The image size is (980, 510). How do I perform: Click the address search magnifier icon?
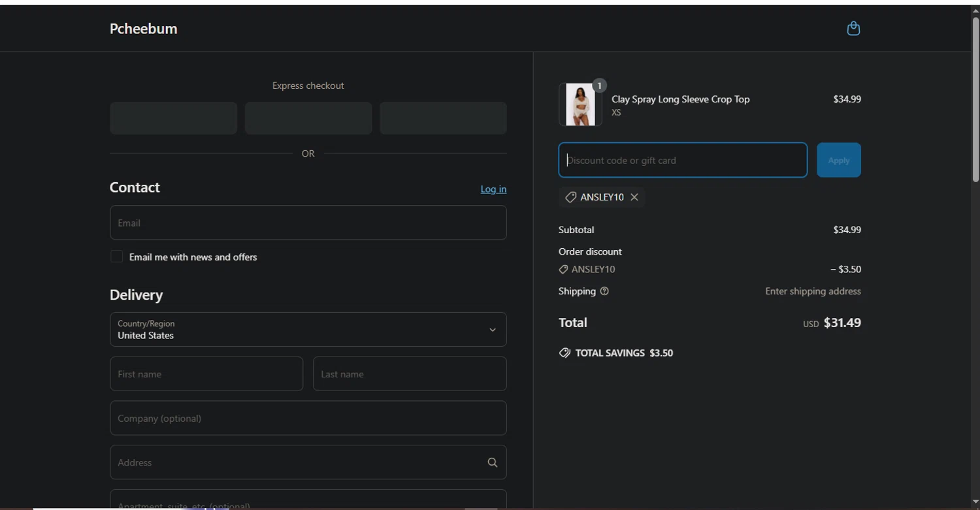(493, 462)
